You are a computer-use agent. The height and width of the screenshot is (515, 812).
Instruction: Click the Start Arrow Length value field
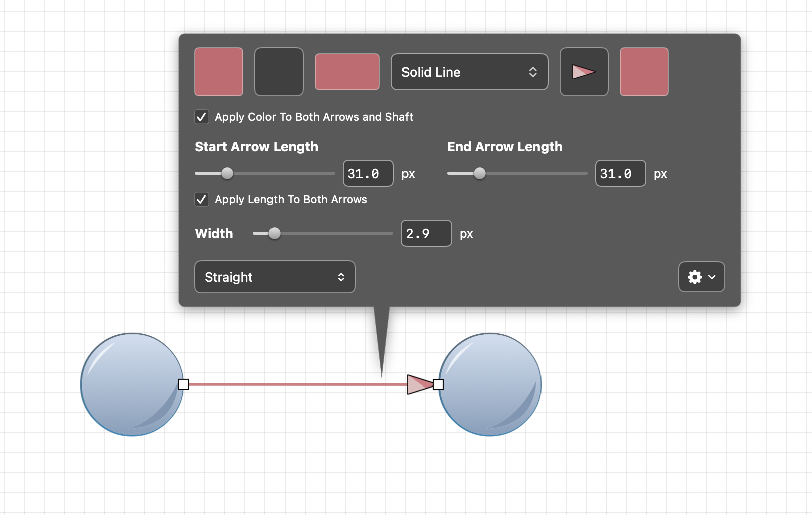pyautogui.click(x=368, y=174)
